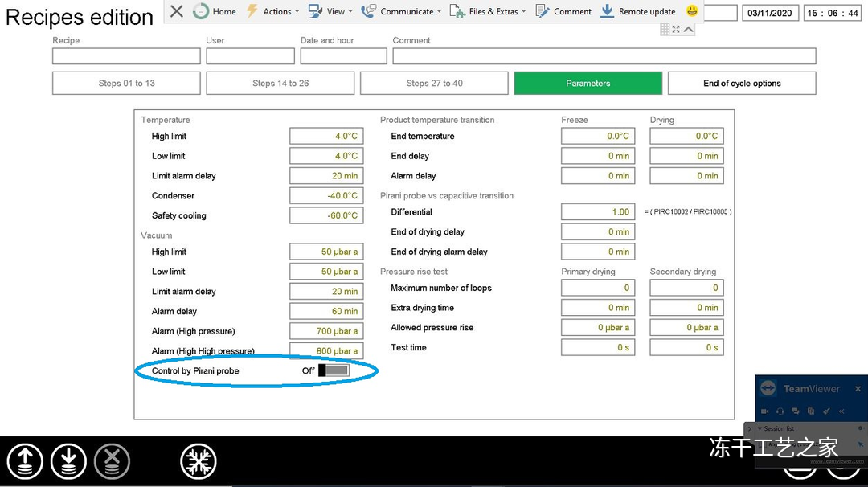Screen dimensions: 868x487
Task: Click the delete recipe X icon
Action: pyautogui.click(x=112, y=461)
